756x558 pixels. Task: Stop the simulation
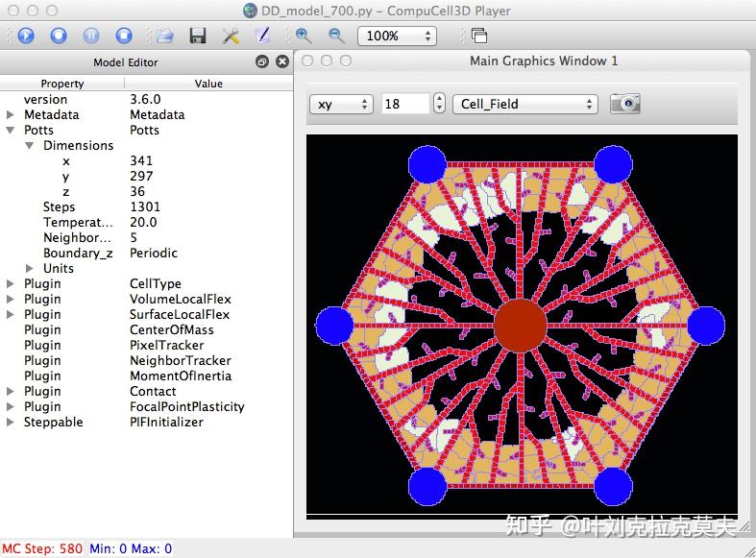(124, 36)
